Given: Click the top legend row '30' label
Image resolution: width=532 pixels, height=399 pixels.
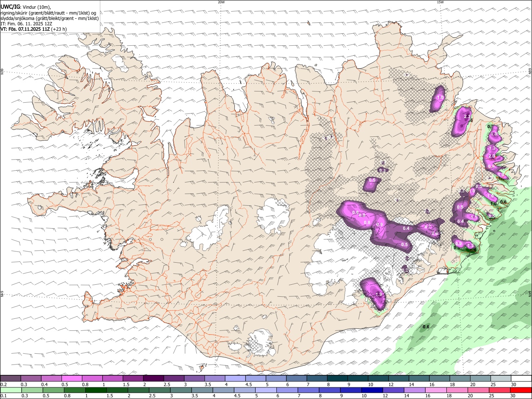Looking at the screenshot, I should click(x=514, y=384).
